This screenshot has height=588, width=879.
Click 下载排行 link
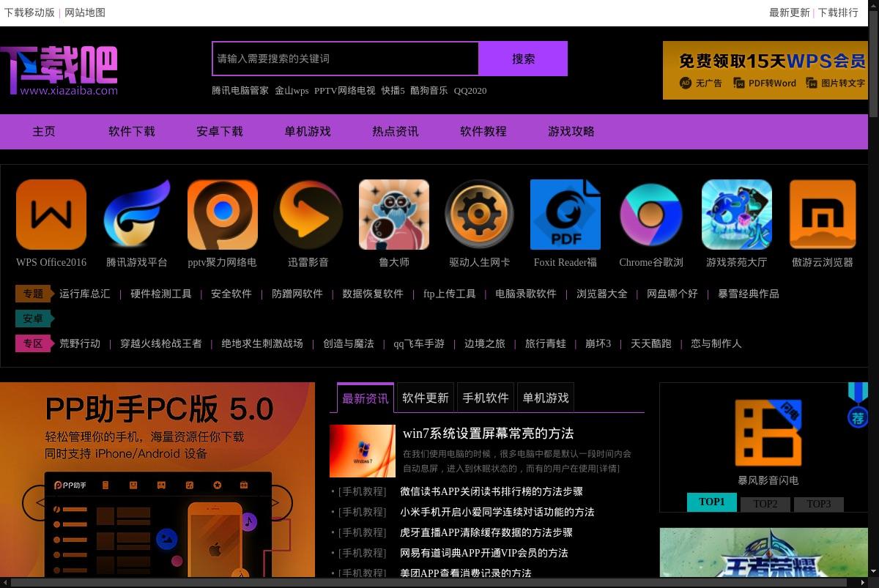(838, 12)
